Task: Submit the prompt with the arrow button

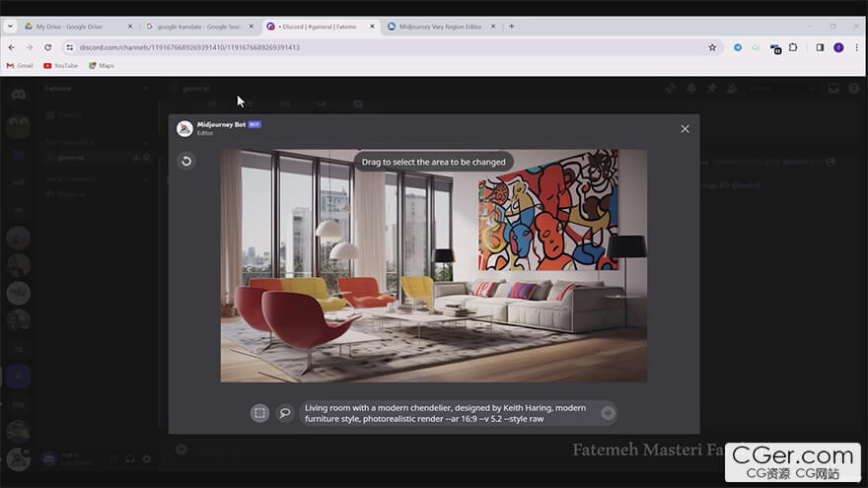Action: 608,413
